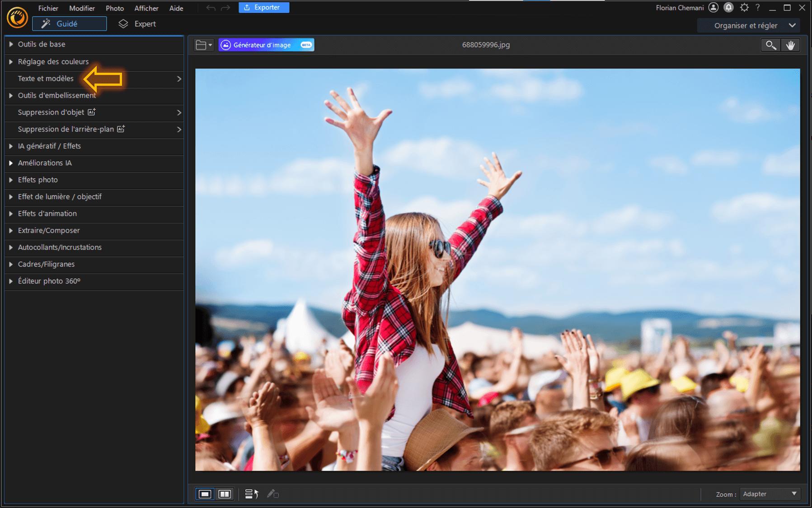This screenshot has height=508, width=812.
Task: Select the magnifier zoom tool
Action: point(770,45)
